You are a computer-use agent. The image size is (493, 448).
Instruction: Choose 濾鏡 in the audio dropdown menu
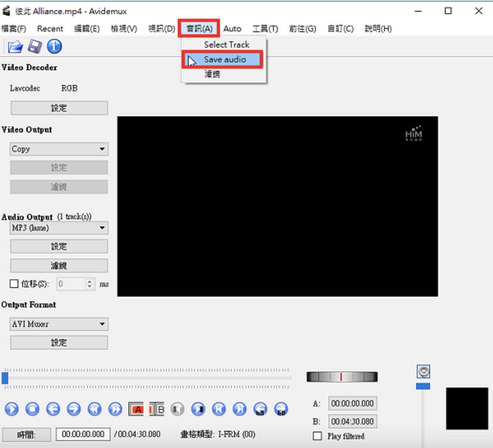pyautogui.click(x=224, y=74)
